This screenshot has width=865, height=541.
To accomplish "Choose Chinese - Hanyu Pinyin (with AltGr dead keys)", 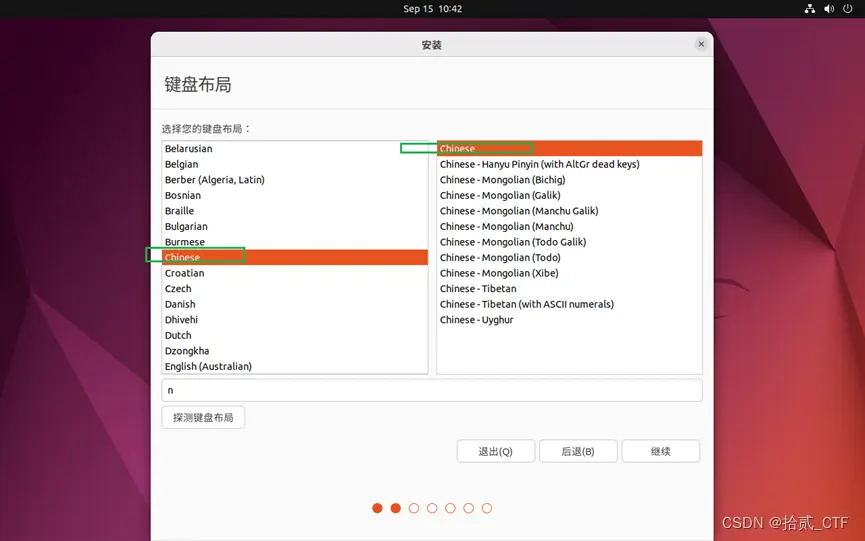I will tap(569, 164).
